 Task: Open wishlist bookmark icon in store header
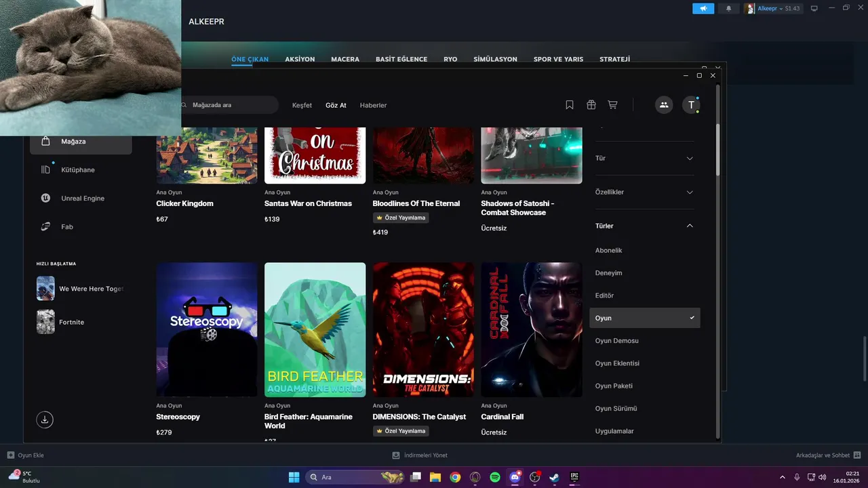click(570, 105)
